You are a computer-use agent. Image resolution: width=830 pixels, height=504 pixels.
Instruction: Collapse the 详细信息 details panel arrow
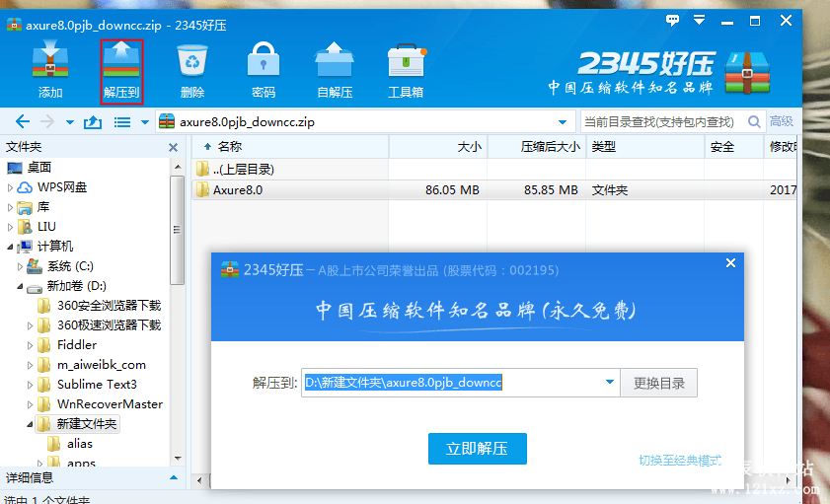pos(173,477)
